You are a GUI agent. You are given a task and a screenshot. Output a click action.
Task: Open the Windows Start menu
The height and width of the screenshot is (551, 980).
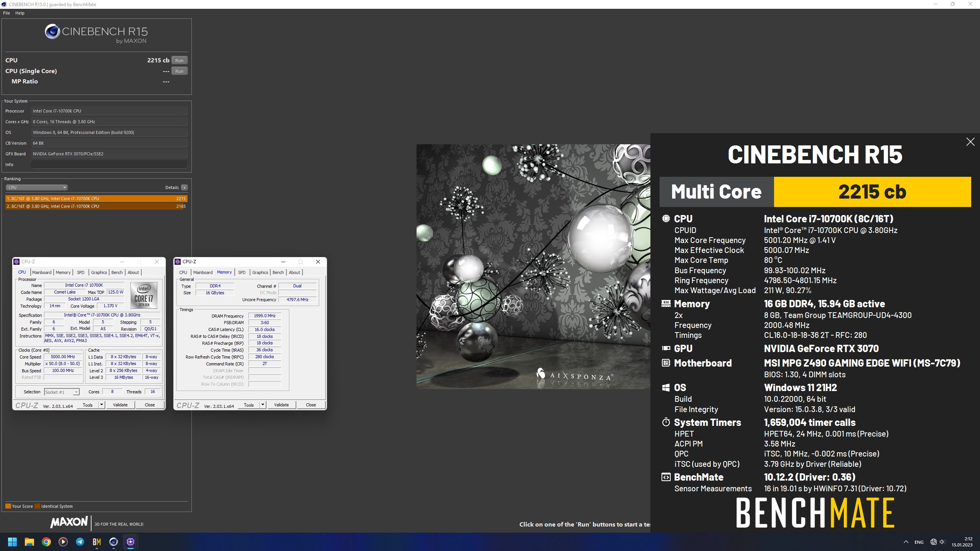coord(12,542)
